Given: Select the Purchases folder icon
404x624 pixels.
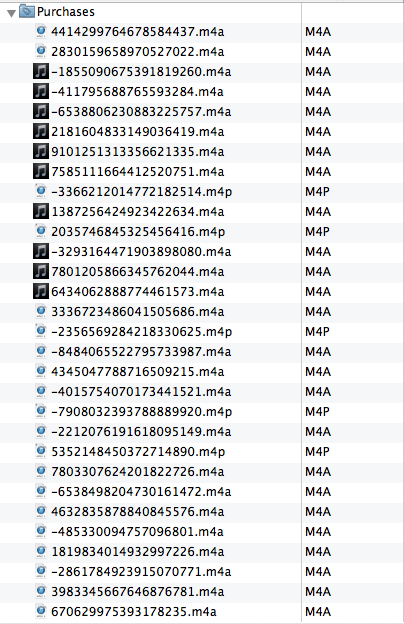Looking at the screenshot, I should 27,11.
